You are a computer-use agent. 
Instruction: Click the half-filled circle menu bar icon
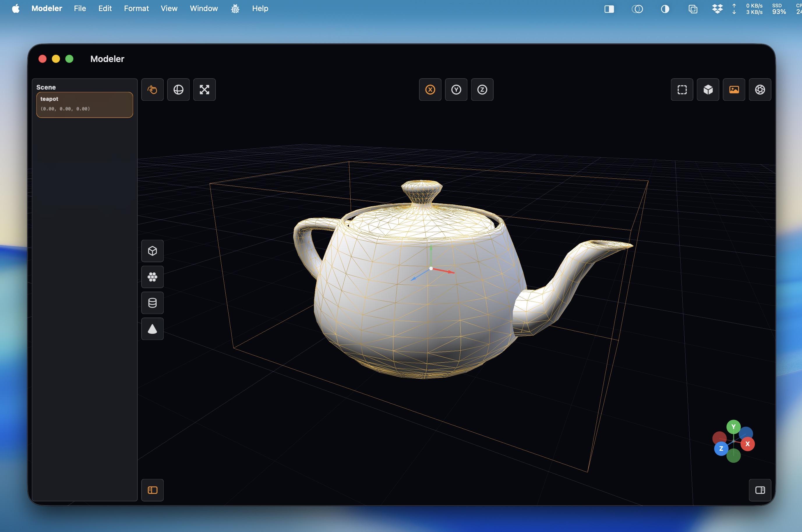(x=665, y=9)
